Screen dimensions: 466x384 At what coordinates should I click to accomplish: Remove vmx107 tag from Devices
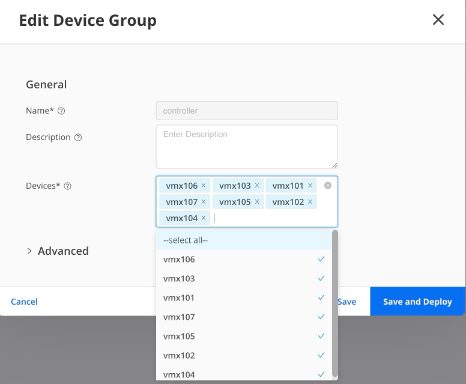coord(203,202)
